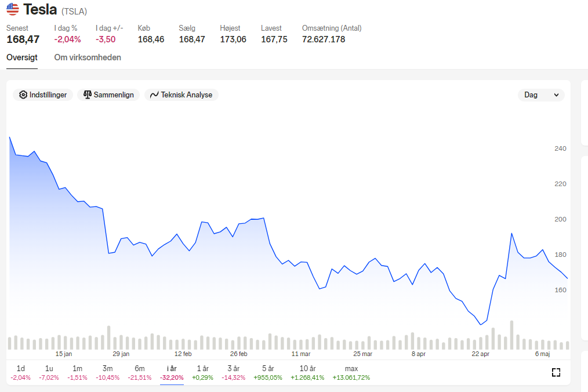Click the 240 price axis label
The image size is (588, 392).
point(560,148)
